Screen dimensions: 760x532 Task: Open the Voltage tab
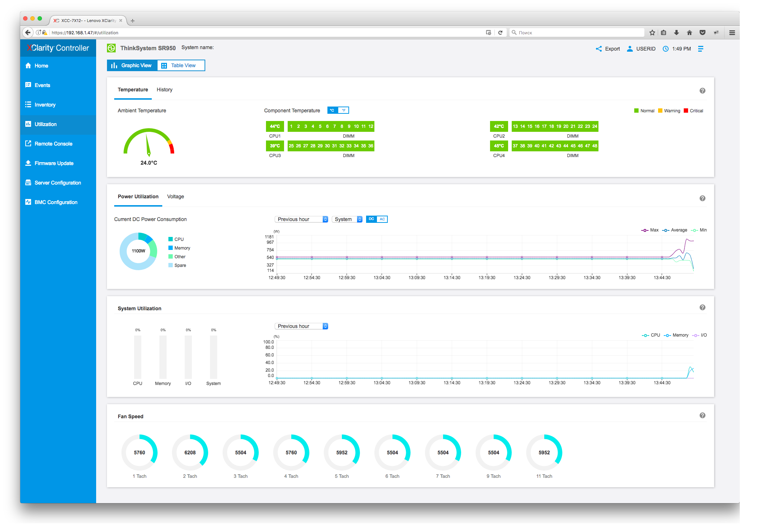[x=175, y=196]
